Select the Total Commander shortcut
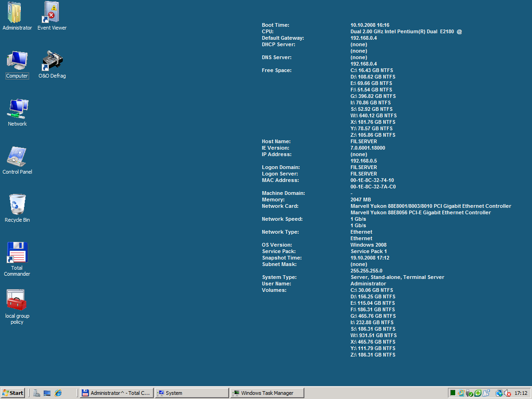Screen dimensions: 532x399 pos(17,259)
